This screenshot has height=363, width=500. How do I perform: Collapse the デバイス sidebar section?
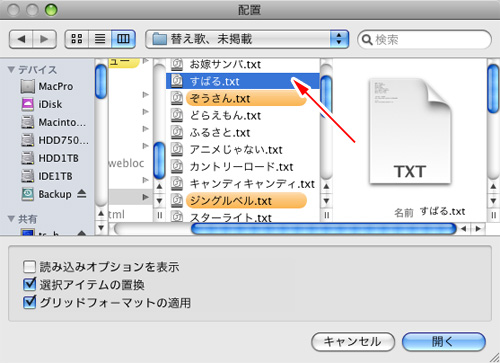point(11,70)
